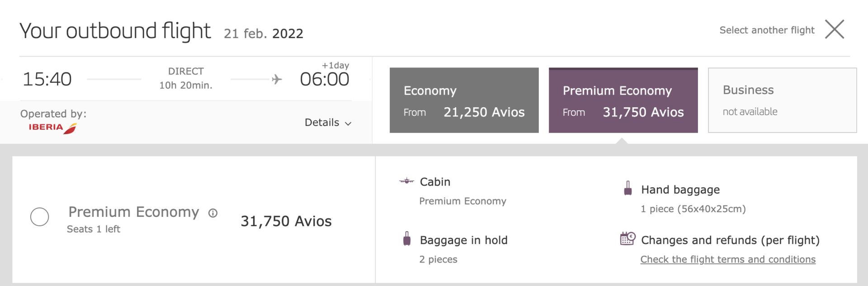
Task: Click the 31,750 Avios fare price
Action: (286, 221)
